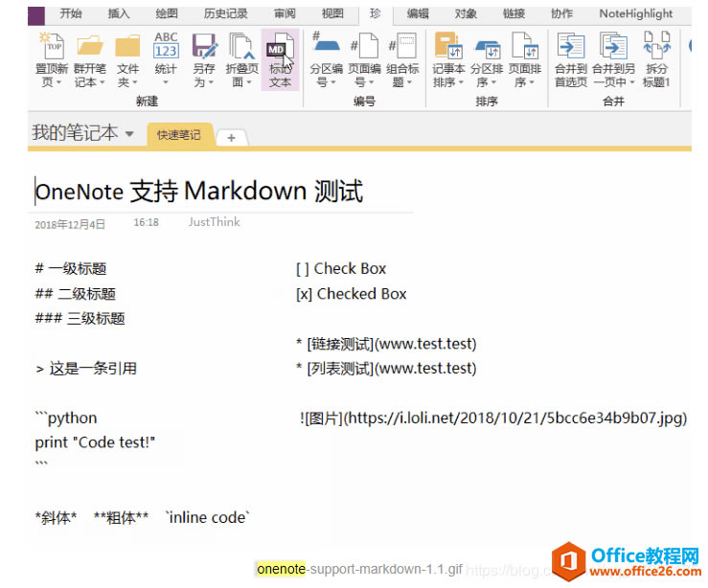Click the MD 标记文本 Markdown button
Screen dimensions: 708x588
click(280, 59)
